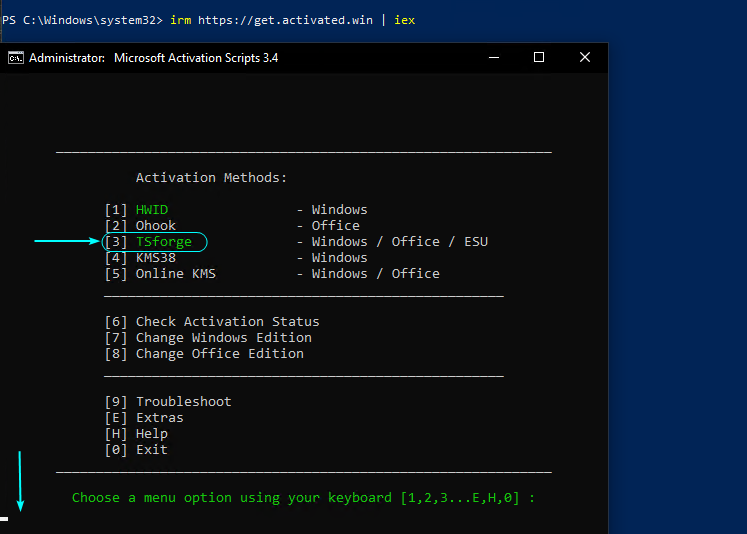Select the '[4] KMS38' menu line
The height and width of the screenshot is (534, 747).
coord(140,258)
